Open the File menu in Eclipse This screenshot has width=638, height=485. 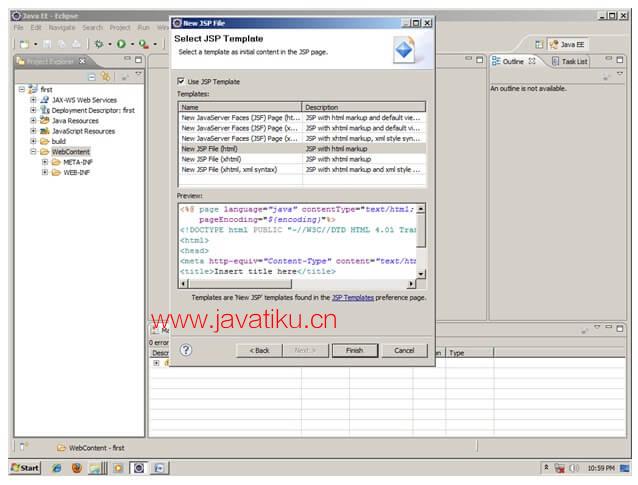tap(19, 28)
